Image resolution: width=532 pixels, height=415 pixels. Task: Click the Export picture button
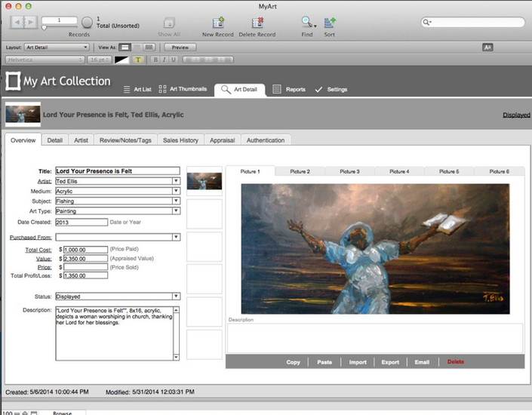point(390,362)
